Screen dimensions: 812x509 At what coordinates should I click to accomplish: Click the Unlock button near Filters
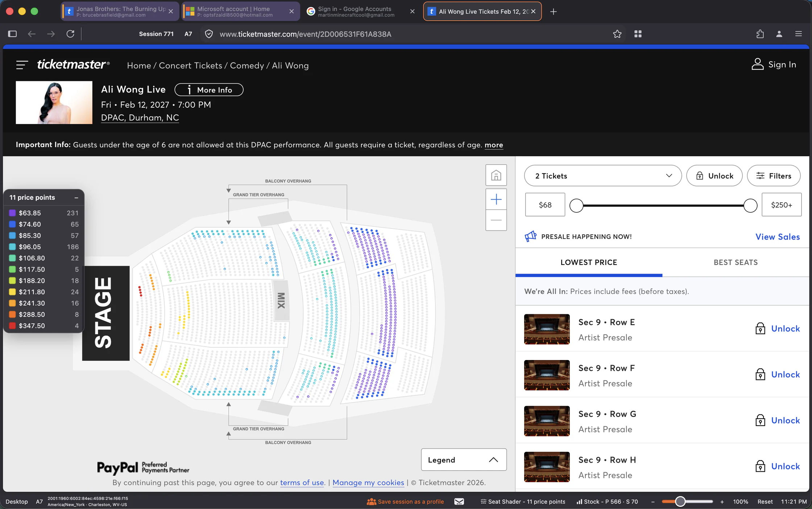tap(714, 176)
